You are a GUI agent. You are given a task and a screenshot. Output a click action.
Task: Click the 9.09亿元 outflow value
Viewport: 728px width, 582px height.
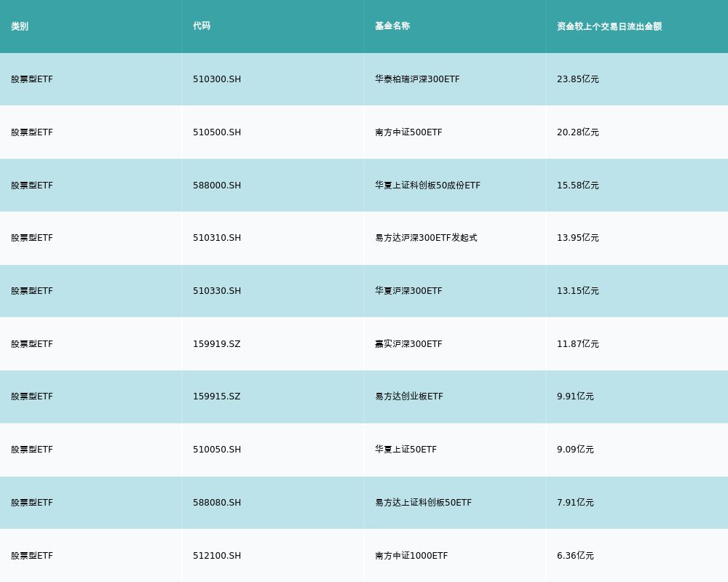click(x=575, y=450)
